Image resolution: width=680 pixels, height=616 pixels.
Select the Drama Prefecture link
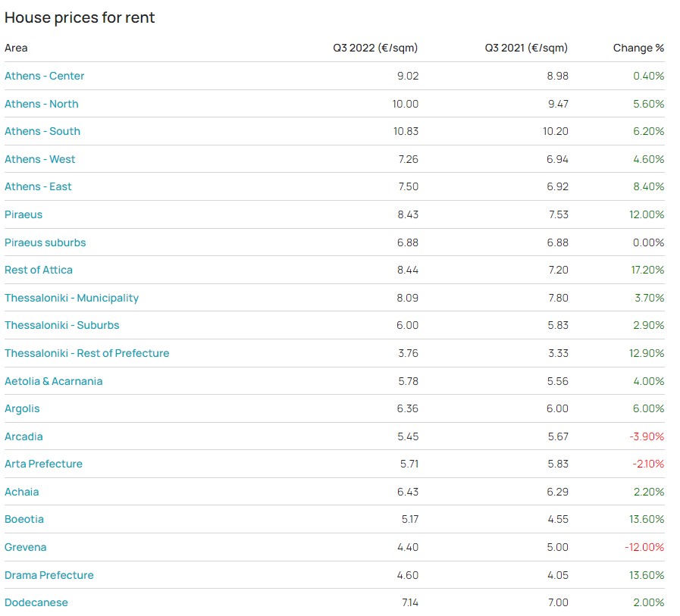49,575
